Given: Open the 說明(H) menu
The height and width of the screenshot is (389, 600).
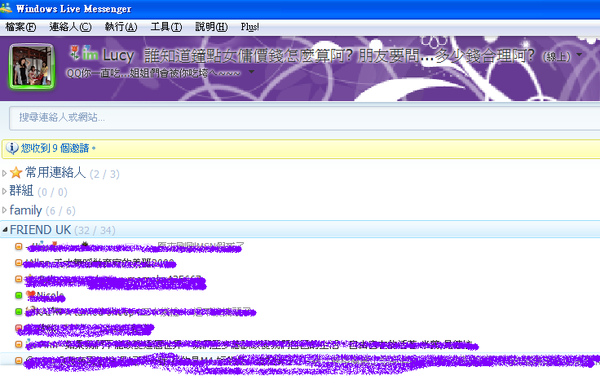Looking at the screenshot, I should (x=212, y=27).
